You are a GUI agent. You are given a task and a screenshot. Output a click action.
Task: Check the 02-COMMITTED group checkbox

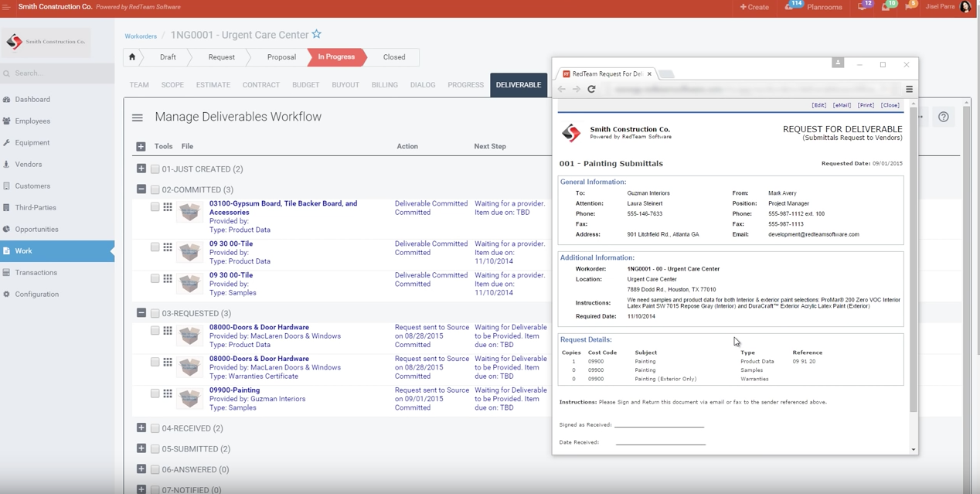click(155, 189)
